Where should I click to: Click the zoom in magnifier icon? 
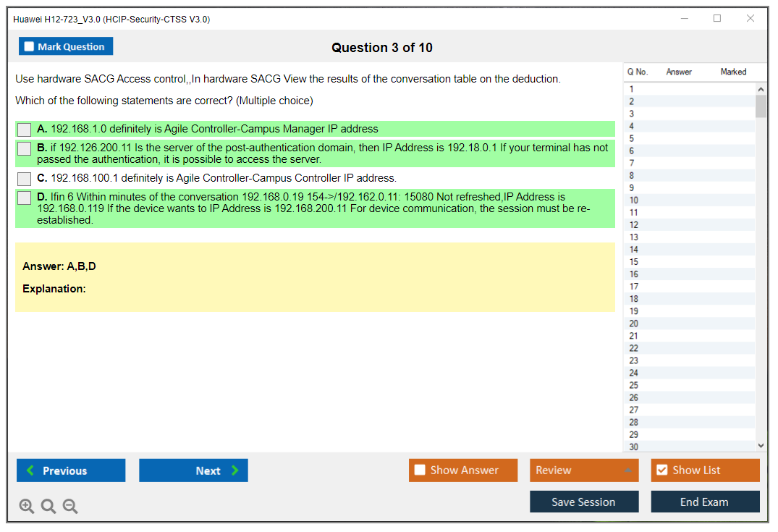pos(26,507)
